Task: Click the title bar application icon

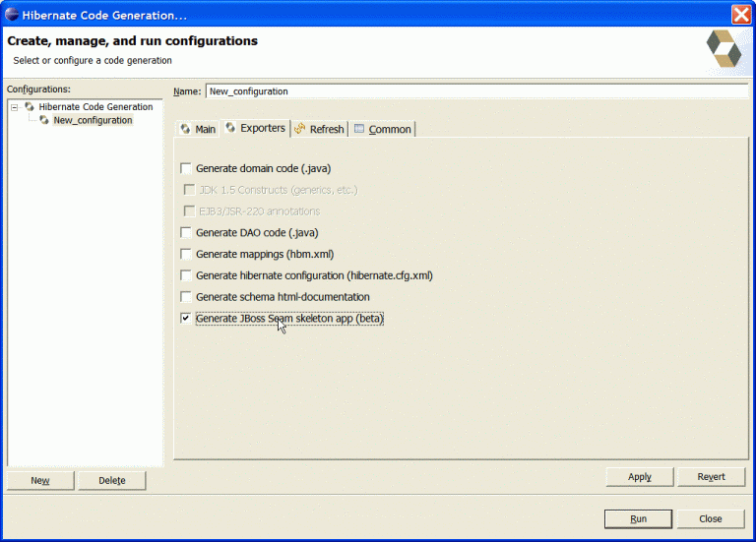Action: tap(12, 14)
